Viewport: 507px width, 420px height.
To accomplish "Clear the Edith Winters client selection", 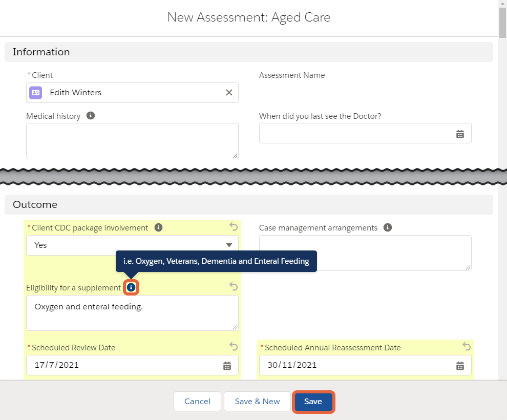I will pos(229,93).
